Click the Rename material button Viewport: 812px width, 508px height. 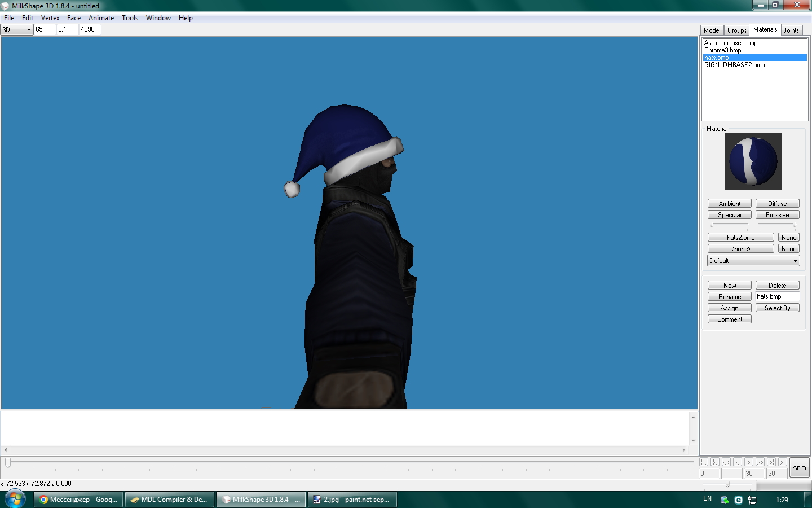(730, 297)
